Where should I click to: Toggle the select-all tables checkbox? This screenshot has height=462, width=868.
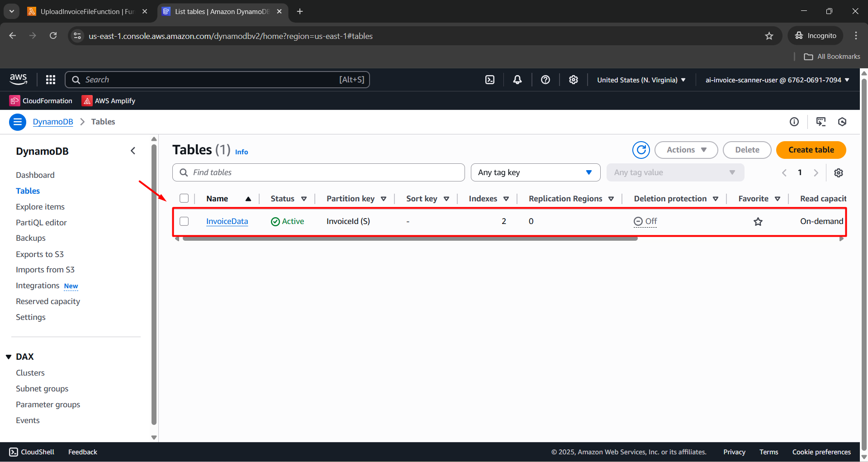(184, 198)
